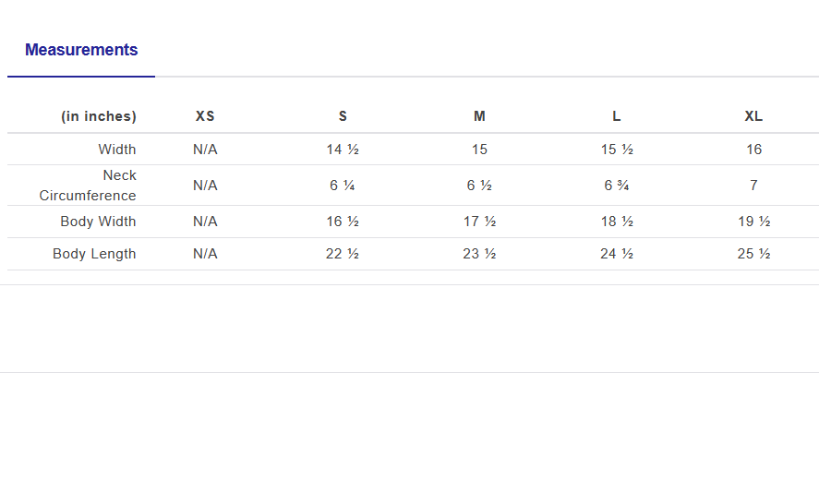Click the S size column header
The height and width of the screenshot is (504, 819).
click(x=343, y=116)
